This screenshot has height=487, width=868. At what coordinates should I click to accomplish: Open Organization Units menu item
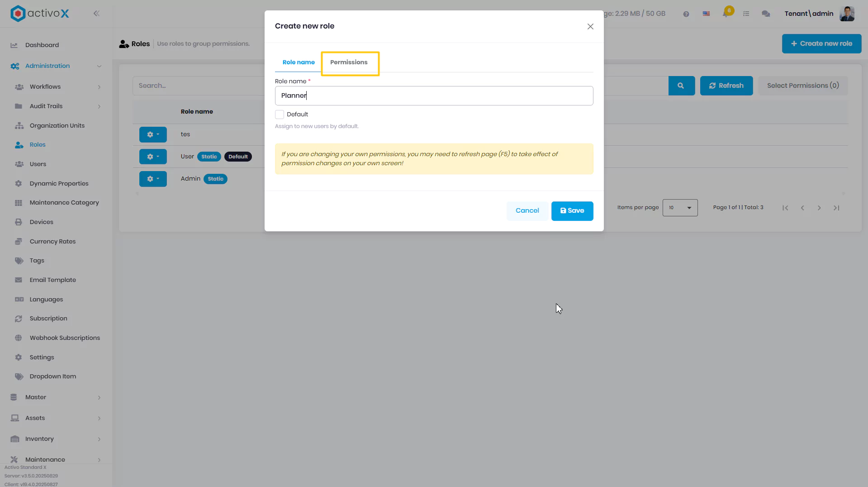pos(57,126)
